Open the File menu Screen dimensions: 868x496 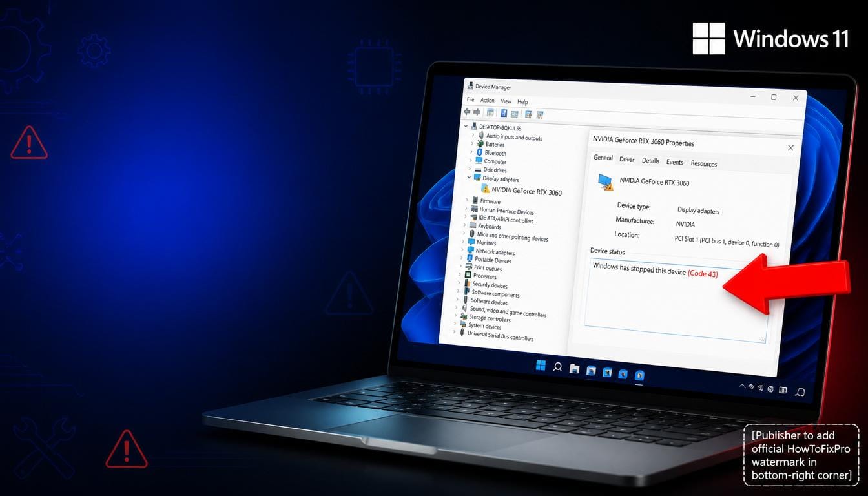coord(470,99)
